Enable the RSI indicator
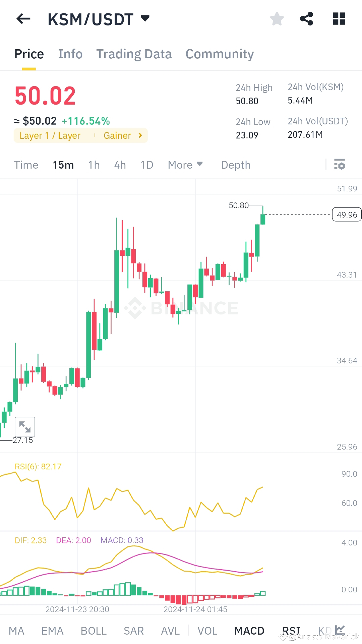Screen dimensions: 362x644 point(291,630)
